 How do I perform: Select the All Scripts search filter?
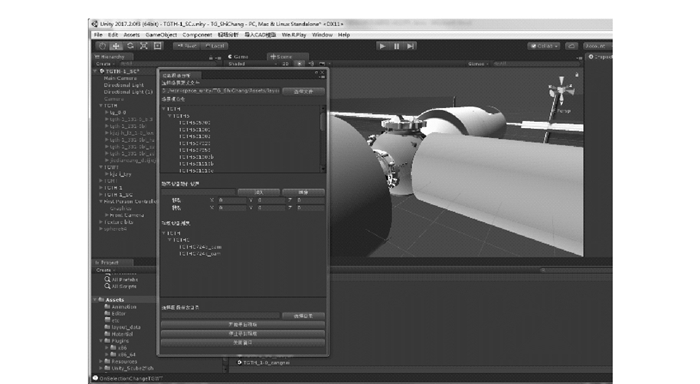(121, 286)
